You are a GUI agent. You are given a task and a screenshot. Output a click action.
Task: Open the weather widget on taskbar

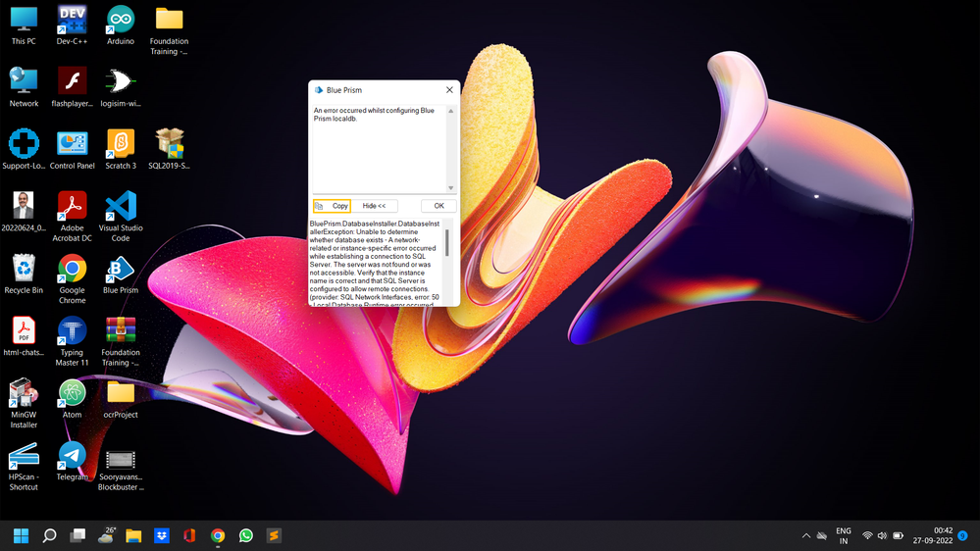106,535
